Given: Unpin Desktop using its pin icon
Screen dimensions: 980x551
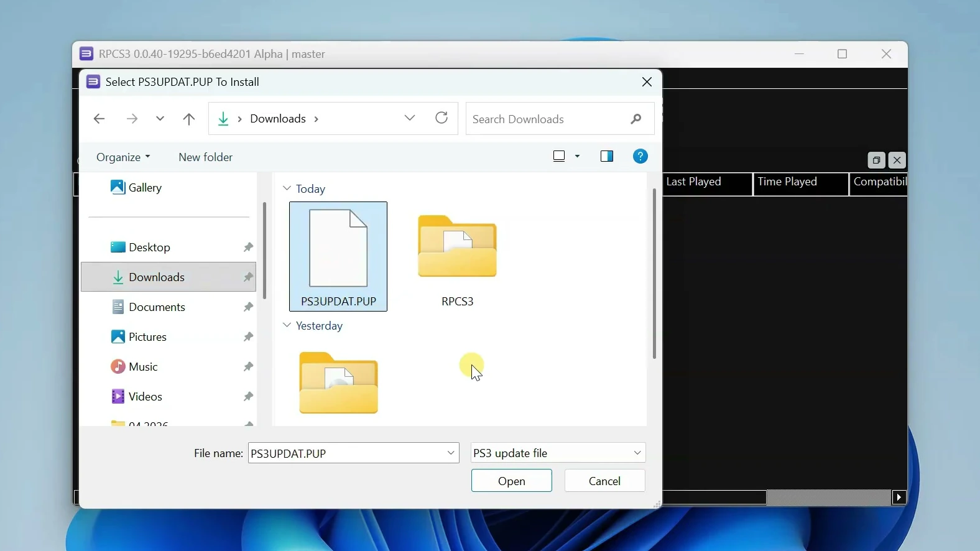Looking at the screenshot, I should tap(249, 248).
